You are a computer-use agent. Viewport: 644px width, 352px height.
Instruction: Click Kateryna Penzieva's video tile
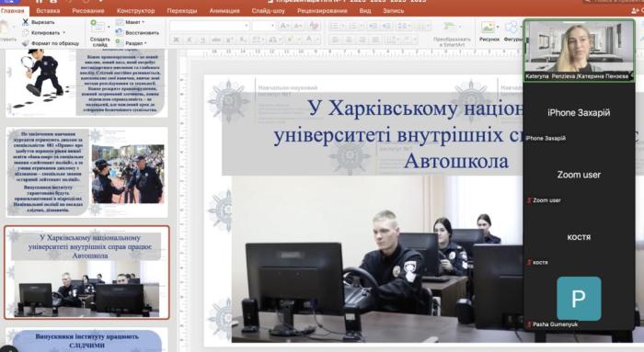(579, 50)
